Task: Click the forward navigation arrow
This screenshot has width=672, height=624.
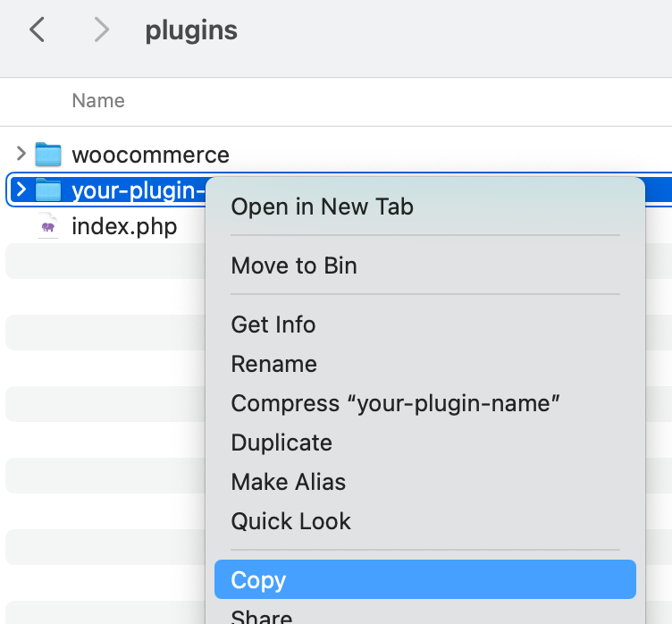Action: point(101,30)
